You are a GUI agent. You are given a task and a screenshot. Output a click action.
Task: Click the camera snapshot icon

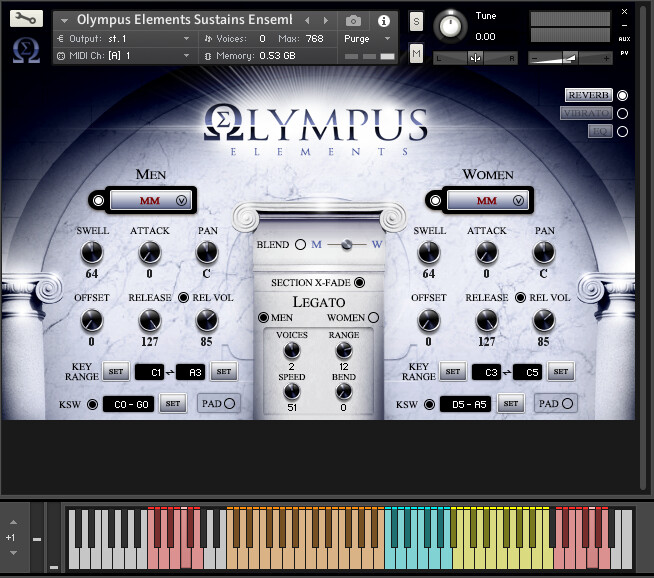(x=353, y=20)
